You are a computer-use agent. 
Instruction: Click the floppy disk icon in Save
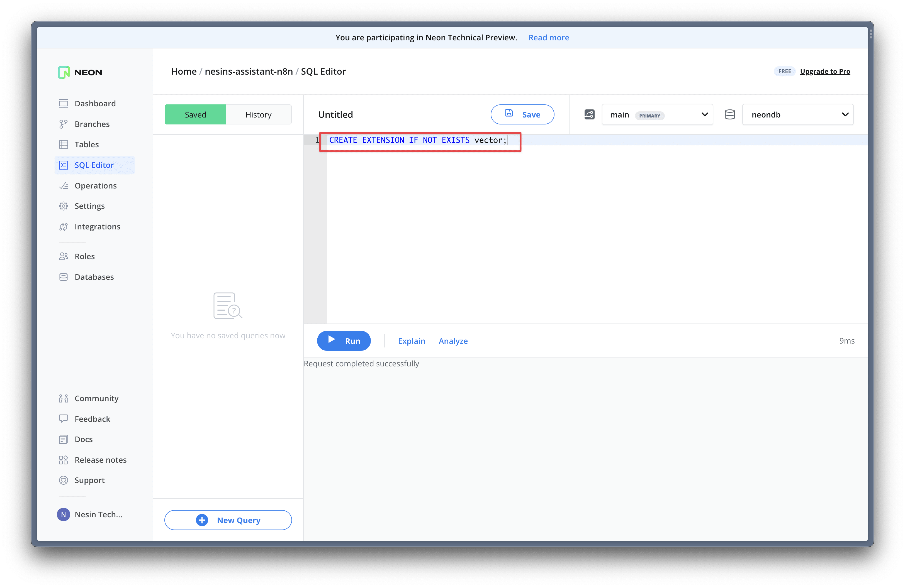click(x=509, y=113)
